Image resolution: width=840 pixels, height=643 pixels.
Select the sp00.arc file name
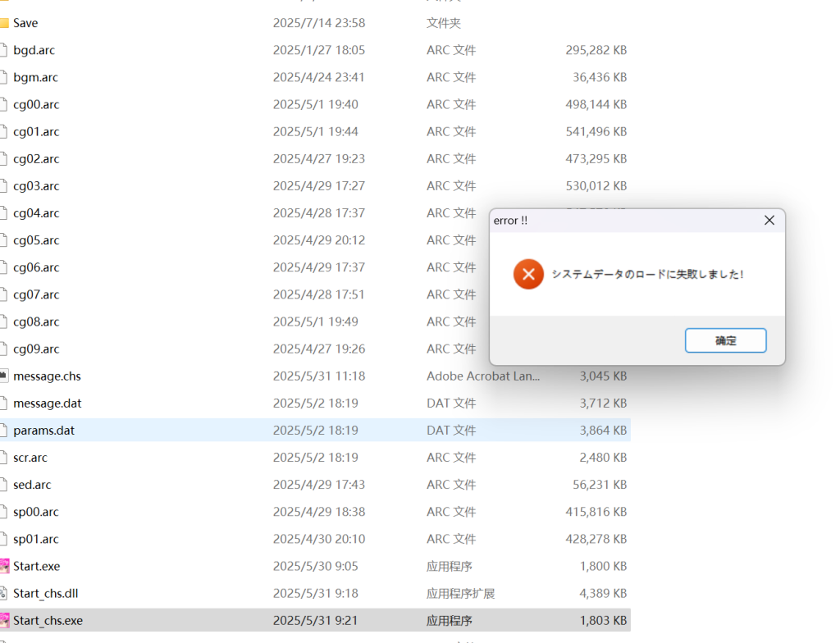[x=36, y=512]
